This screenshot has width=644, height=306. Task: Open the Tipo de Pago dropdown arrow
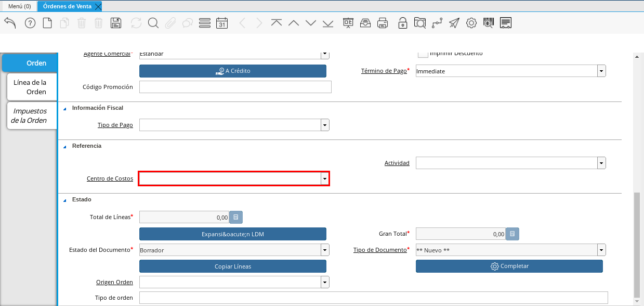tap(325, 125)
